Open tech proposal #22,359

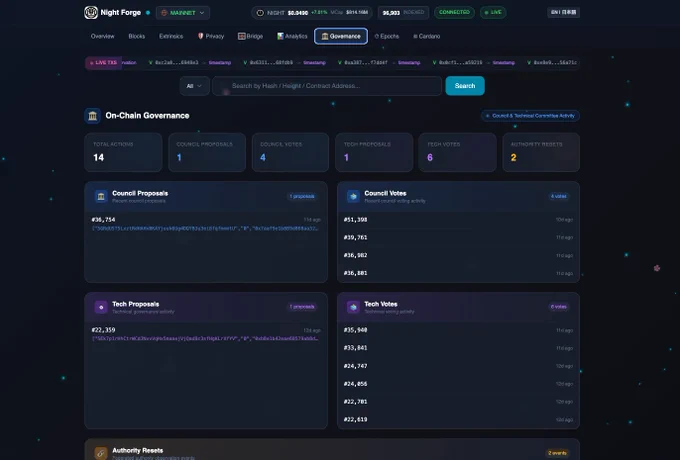coord(206,334)
